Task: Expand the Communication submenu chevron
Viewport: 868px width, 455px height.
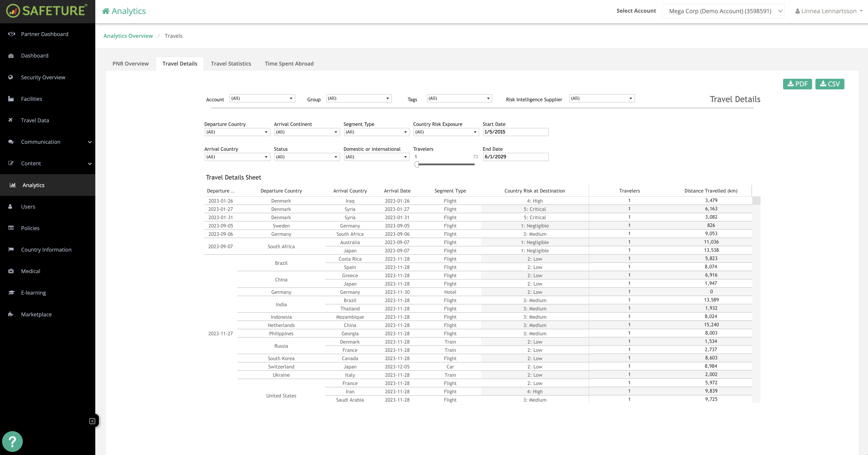Action: tap(90, 142)
